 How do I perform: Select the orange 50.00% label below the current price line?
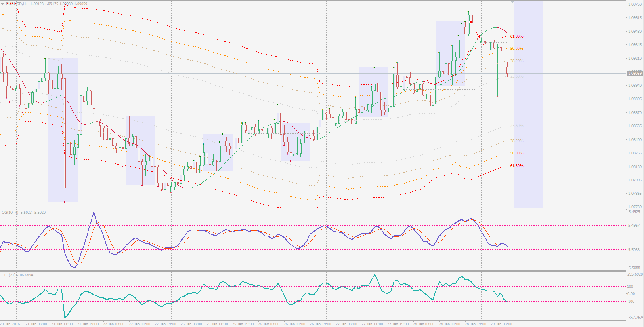tap(517, 153)
